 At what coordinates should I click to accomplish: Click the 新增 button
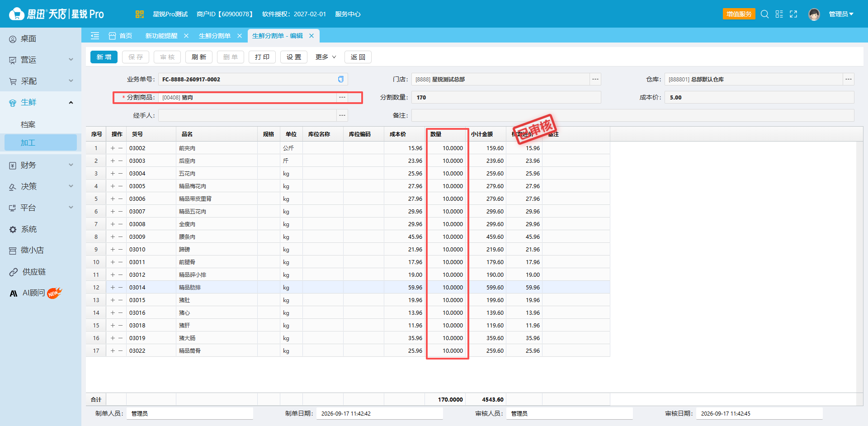coord(104,57)
